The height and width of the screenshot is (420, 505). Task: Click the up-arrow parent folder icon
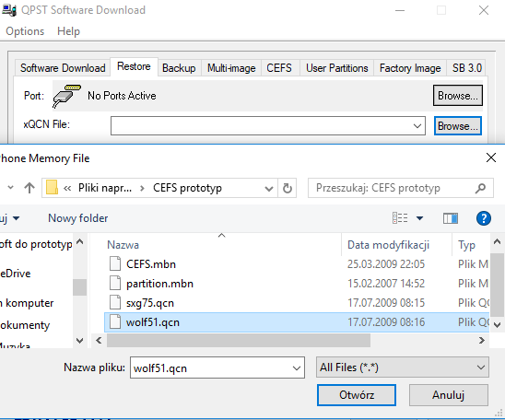tap(29, 188)
